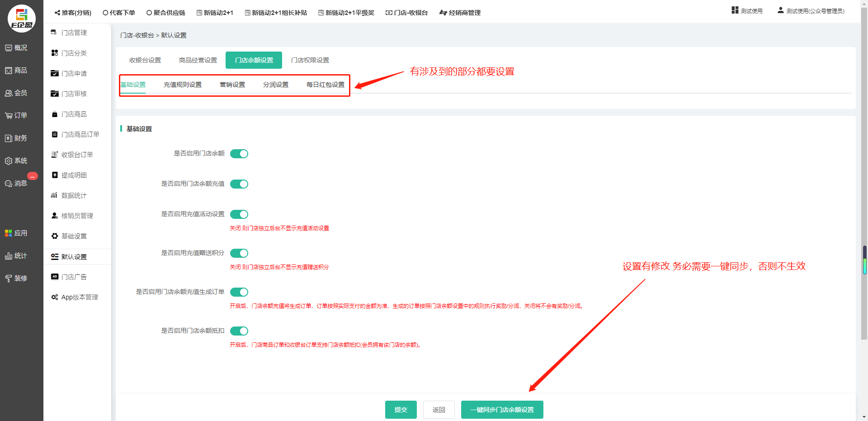This screenshot has width=868, height=421.
Task: Turn off 是否启用门店余额抵扣 switch
Action: click(239, 331)
